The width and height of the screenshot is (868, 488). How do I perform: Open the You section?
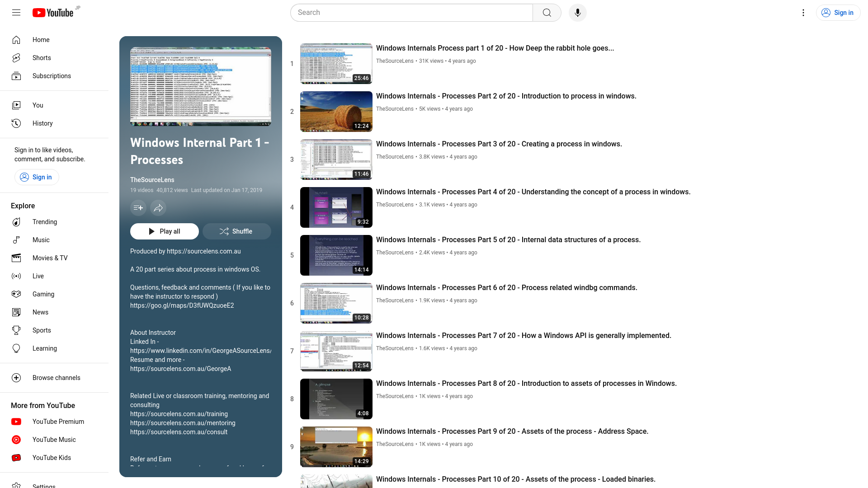coord(54,105)
